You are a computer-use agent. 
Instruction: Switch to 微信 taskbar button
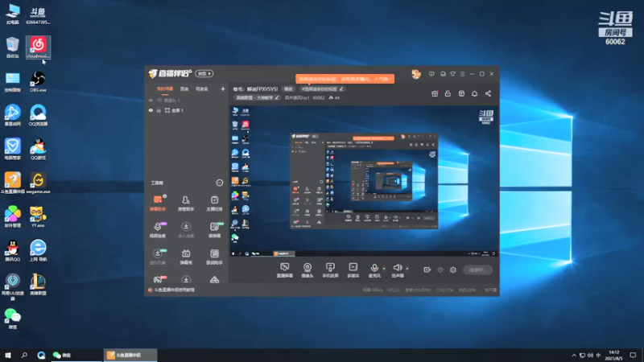76,355
